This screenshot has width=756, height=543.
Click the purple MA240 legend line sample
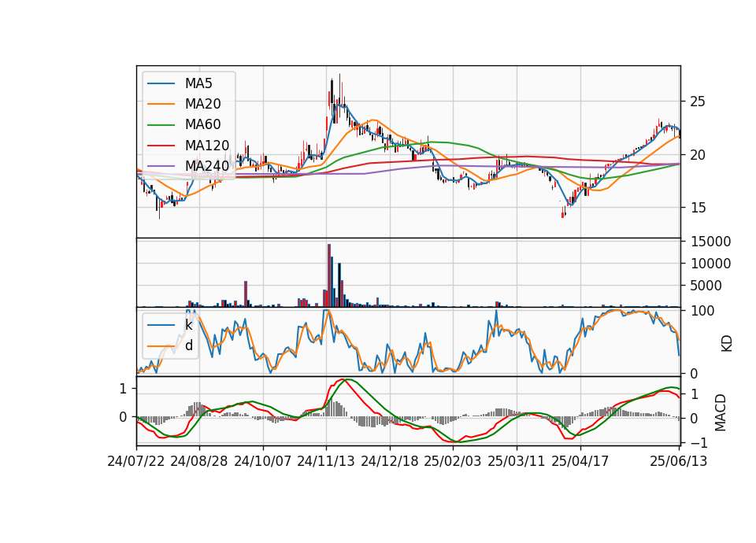click(161, 167)
